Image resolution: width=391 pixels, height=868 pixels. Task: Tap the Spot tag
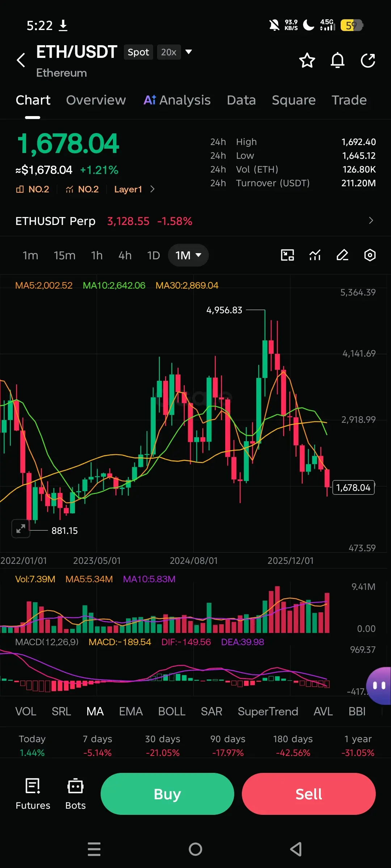[x=138, y=52]
